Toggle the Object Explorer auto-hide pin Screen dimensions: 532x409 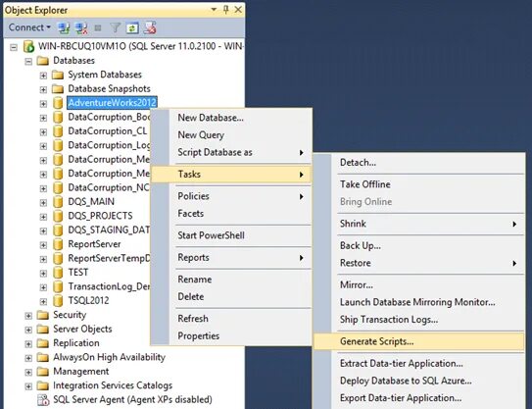pos(226,10)
